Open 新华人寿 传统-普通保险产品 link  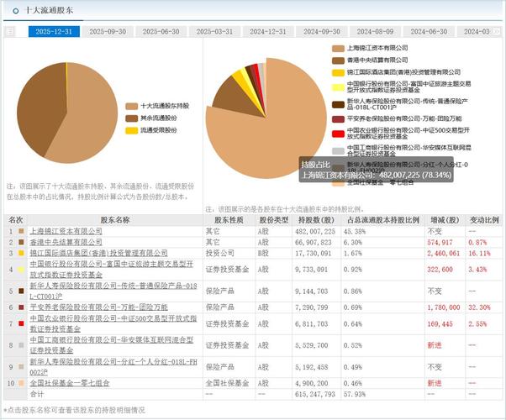point(113,291)
